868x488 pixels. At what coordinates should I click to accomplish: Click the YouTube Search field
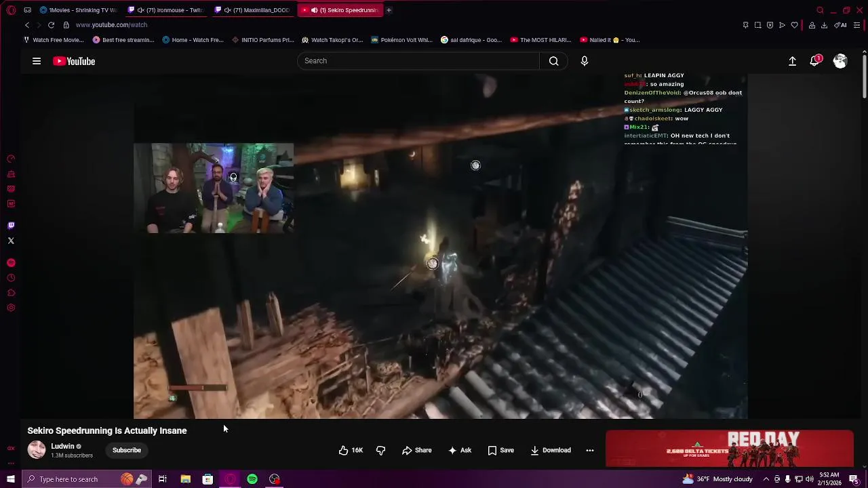pyautogui.click(x=418, y=61)
